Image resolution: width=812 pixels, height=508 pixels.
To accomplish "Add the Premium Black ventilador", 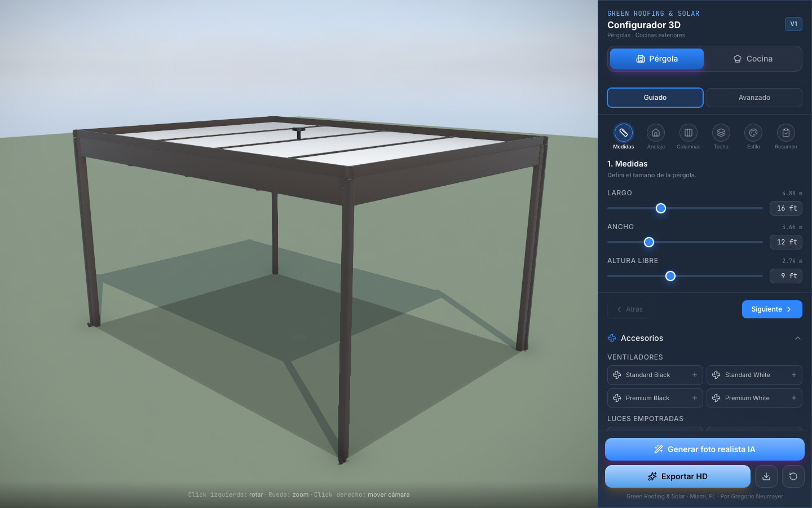I will (655, 398).
